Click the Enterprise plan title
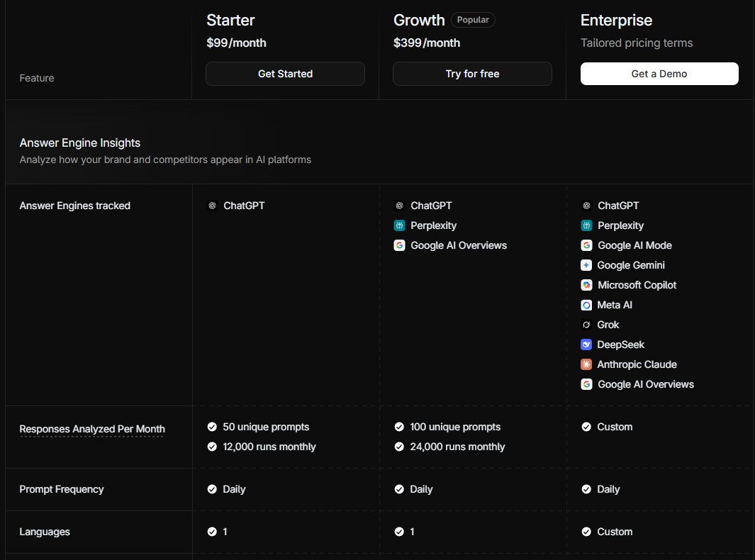 click(616, 20)
